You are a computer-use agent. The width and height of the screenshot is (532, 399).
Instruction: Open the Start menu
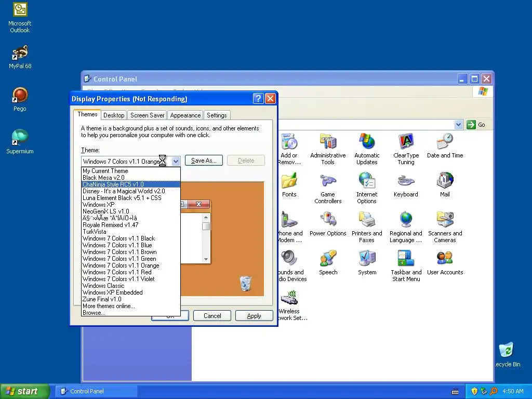[x=24, y=391]
